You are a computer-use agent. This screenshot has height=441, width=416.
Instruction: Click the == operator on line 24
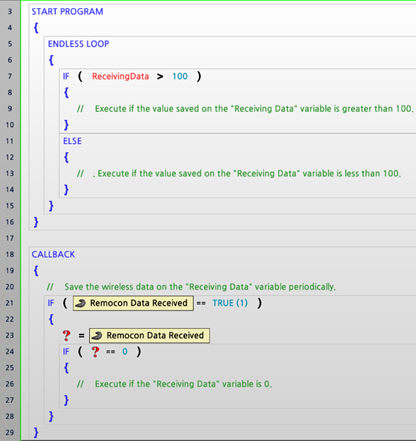[x=111, y=352]
